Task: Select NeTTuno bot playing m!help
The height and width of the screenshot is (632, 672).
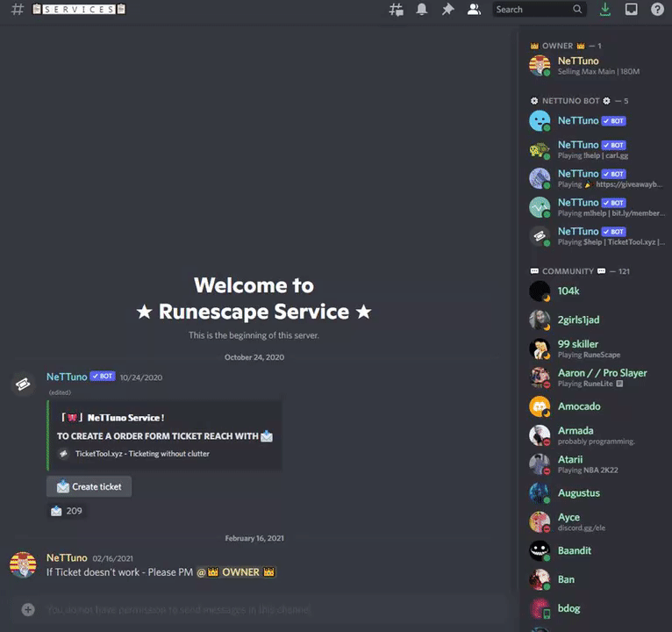Action: click(597, 207)
